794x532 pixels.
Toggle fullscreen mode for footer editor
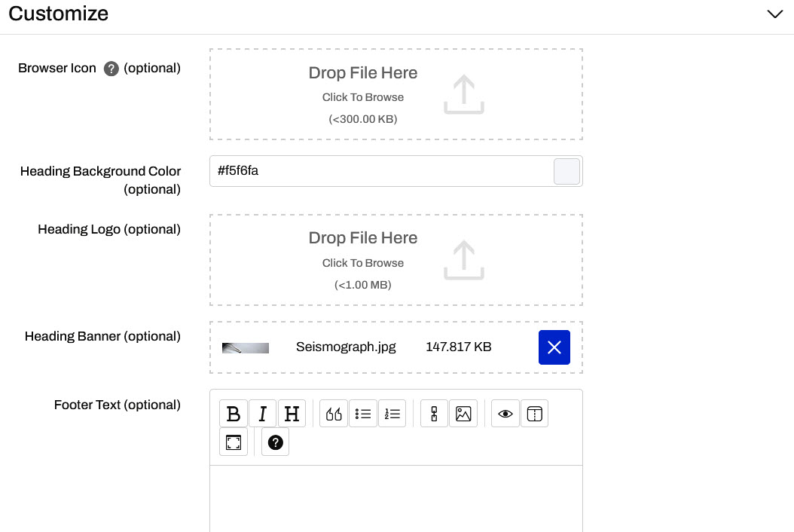click(234, 442)
